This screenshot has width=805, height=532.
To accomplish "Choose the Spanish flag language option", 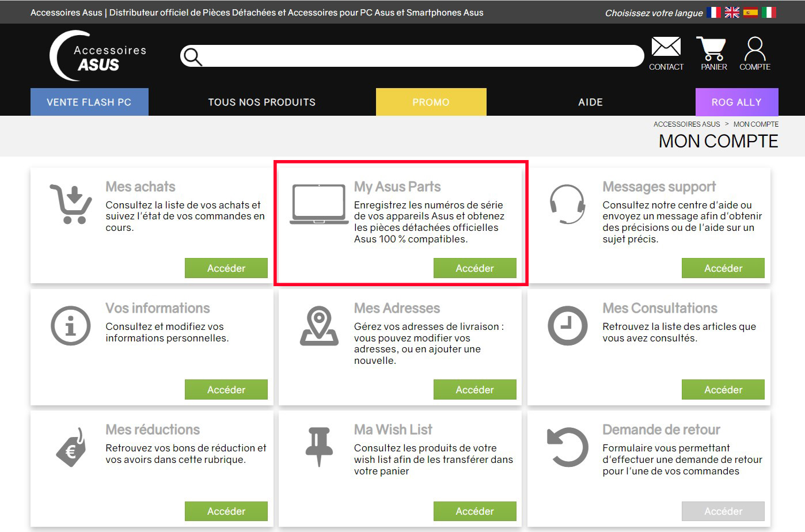I will pyautogui.click(x=750, y=12).
